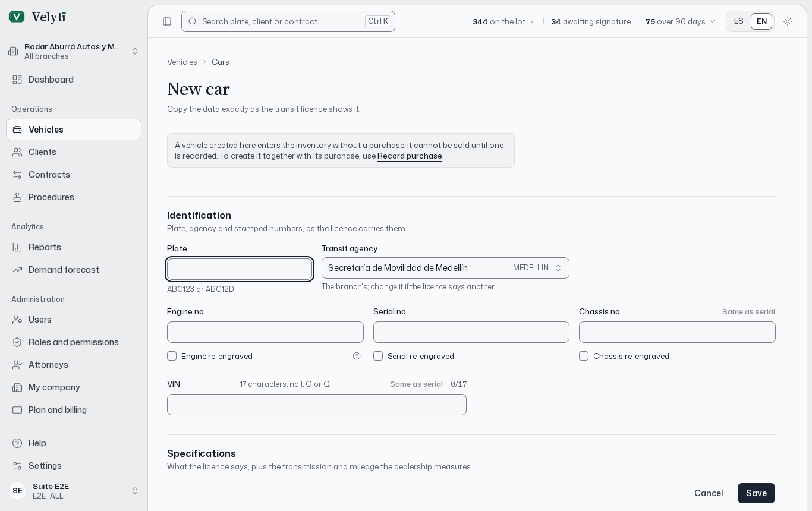This screenshot has height=511, width=812.
Task: Click the Contracts arrows icon
Action: 17,175
